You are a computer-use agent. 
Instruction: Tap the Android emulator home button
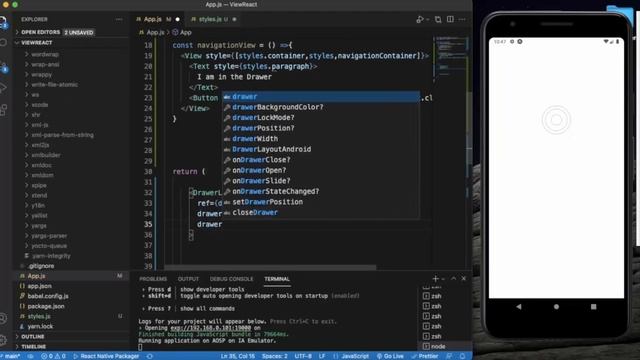pyautogui.click(x=556, y=307)
